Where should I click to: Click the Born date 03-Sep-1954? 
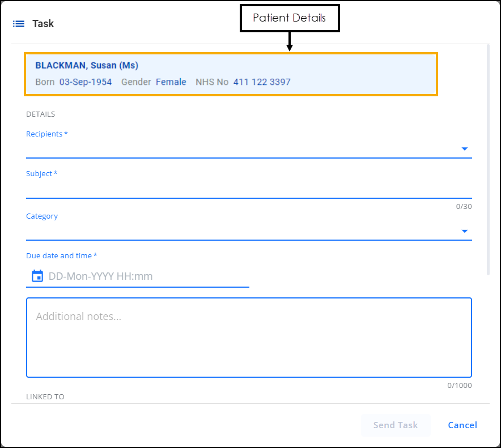(86, 82)
